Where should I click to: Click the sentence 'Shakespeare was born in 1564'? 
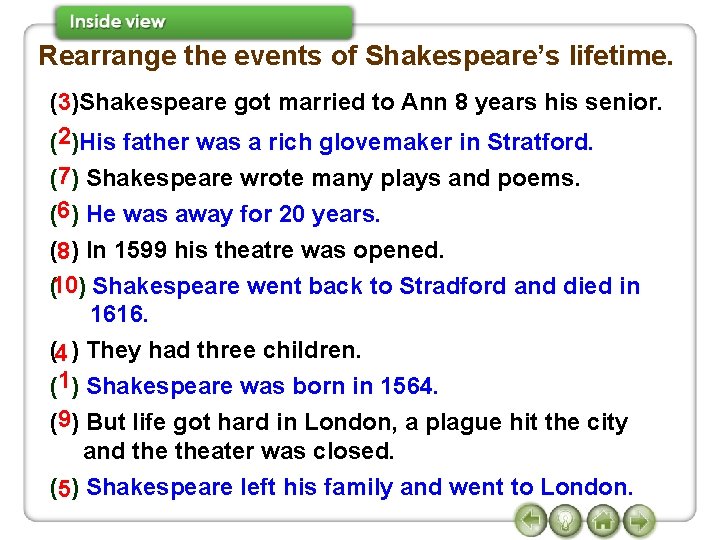[263, 386]
